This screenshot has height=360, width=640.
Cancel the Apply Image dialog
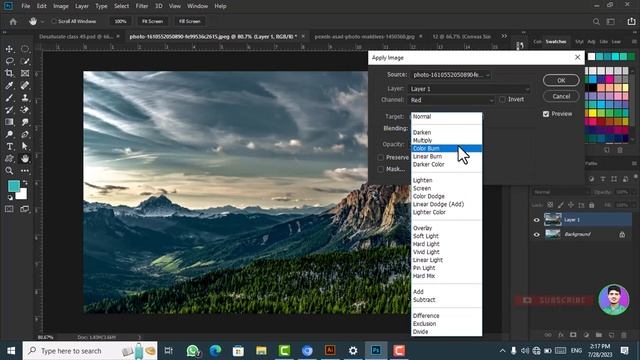(561, 96)
